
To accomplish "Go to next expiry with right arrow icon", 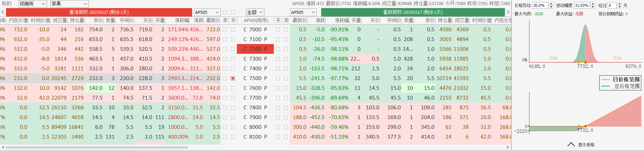I will click(x=508, y=12).
